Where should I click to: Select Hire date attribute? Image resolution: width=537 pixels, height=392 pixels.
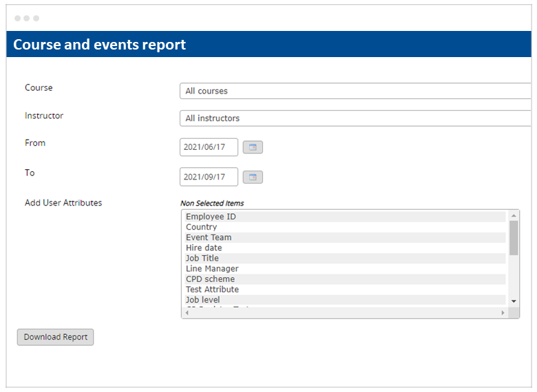(345, 248)
